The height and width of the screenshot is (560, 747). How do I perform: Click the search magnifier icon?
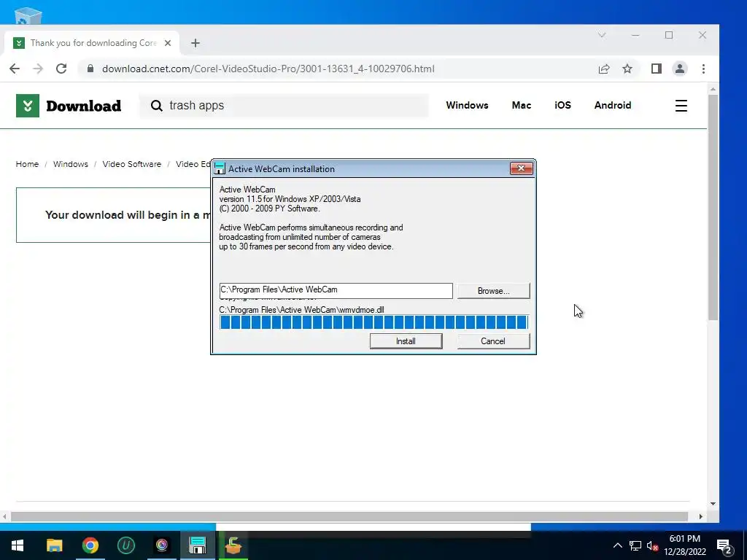[x=157, y=106]
